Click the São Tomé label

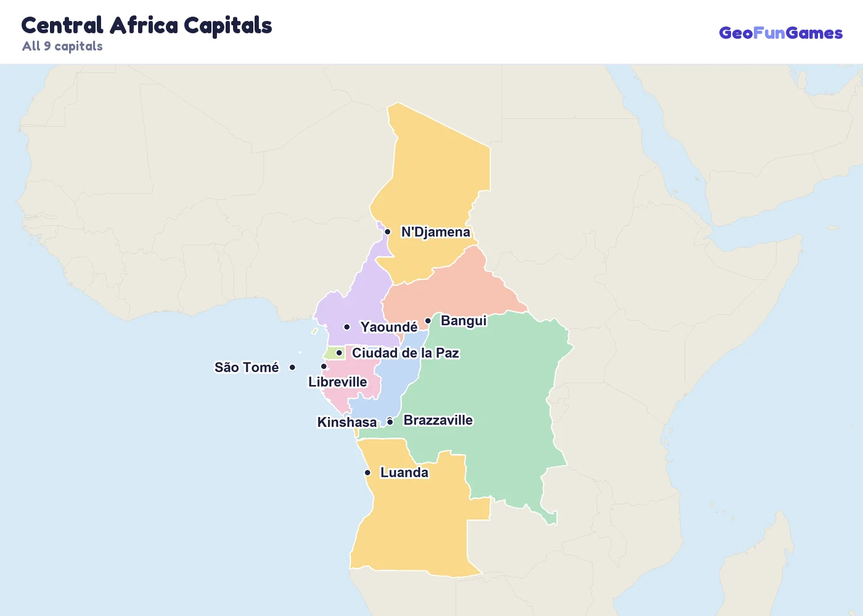pos(247,367)
